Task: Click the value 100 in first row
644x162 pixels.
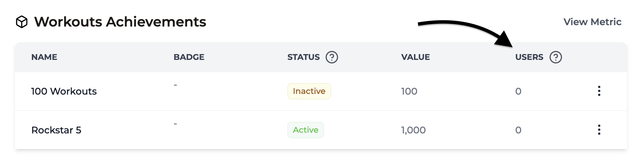Action: (x=409, y=91)
